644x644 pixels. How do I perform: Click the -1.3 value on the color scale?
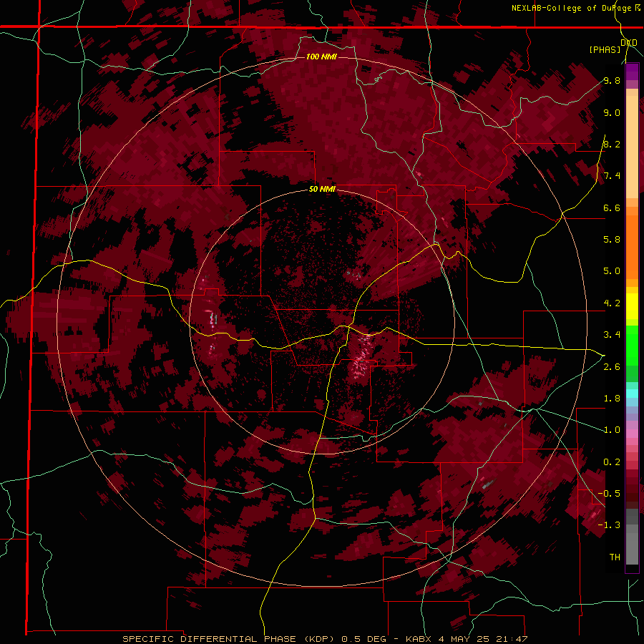[x=609, y=525]
